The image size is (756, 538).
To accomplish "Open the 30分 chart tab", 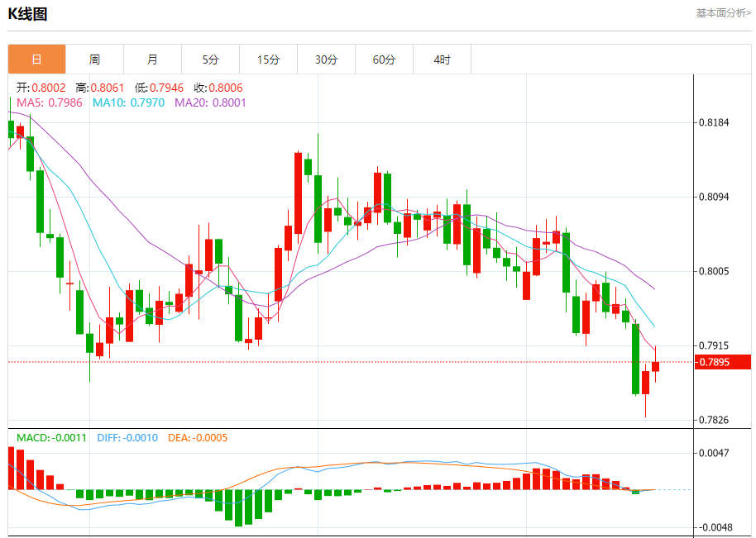I will pos(326,60).
